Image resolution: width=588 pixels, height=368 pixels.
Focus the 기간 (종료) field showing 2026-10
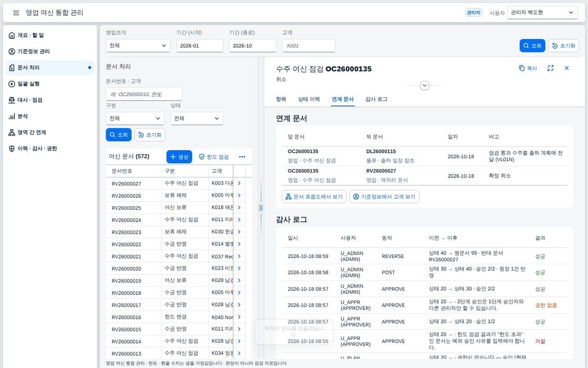(x=253, y=46)
